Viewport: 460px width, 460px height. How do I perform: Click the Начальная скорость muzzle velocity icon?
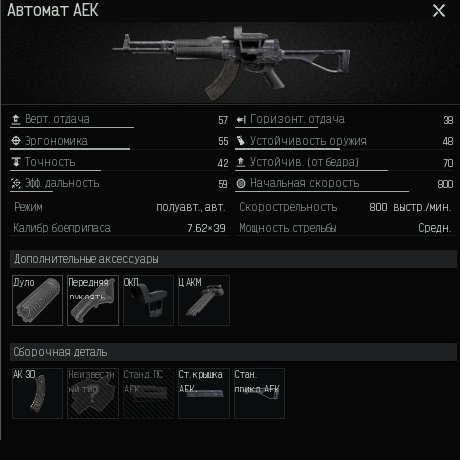tap(241, 183)
